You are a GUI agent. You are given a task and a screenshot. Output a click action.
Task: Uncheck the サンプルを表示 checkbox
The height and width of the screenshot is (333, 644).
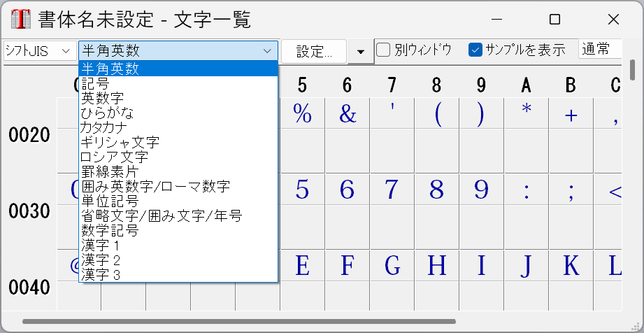[x=476, y=50]
